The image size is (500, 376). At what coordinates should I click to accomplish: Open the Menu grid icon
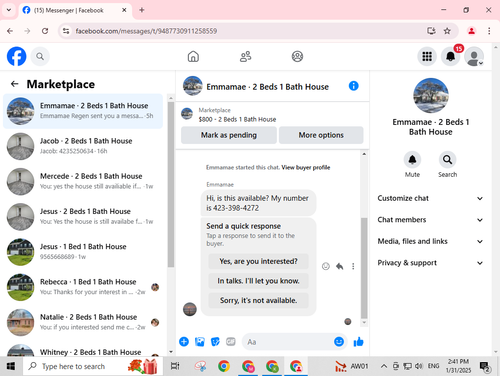pos(427,56)
